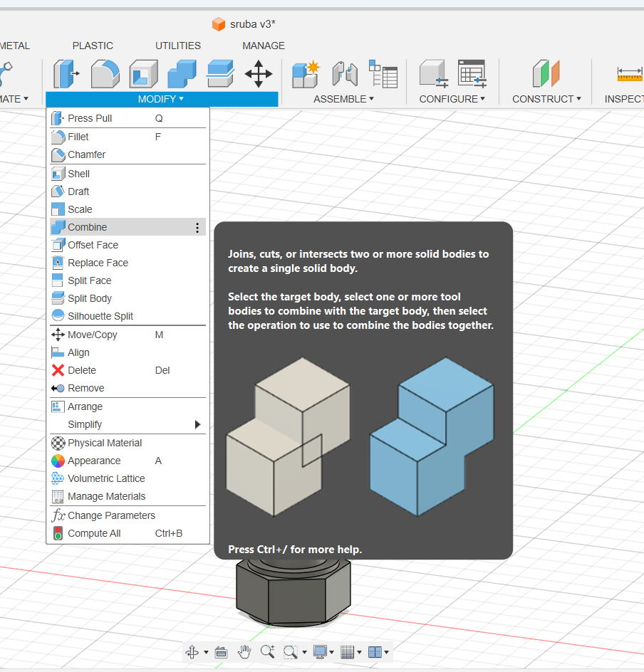The image size is (644, 672).
Task: Open the Viewports dropdown arrow
Action: tap(386, 653)
